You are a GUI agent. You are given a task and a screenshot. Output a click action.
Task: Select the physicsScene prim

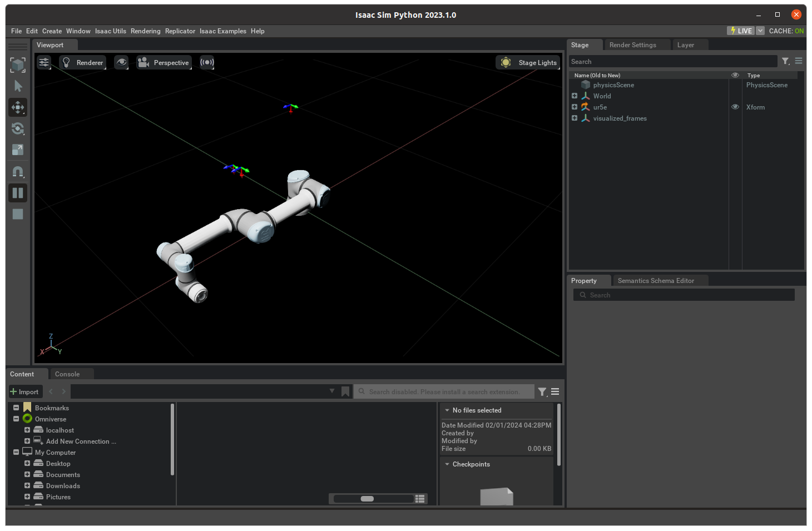click(613, 85)
